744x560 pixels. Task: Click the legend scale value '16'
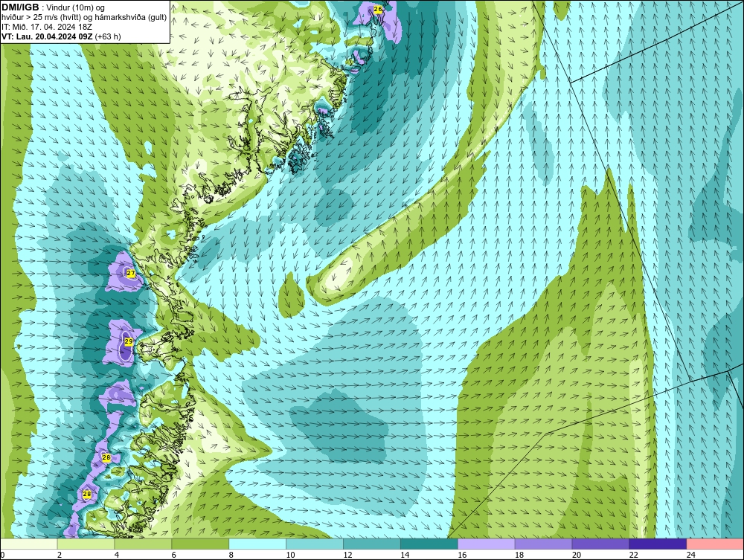pyautogui.click(x=462, y=555)
